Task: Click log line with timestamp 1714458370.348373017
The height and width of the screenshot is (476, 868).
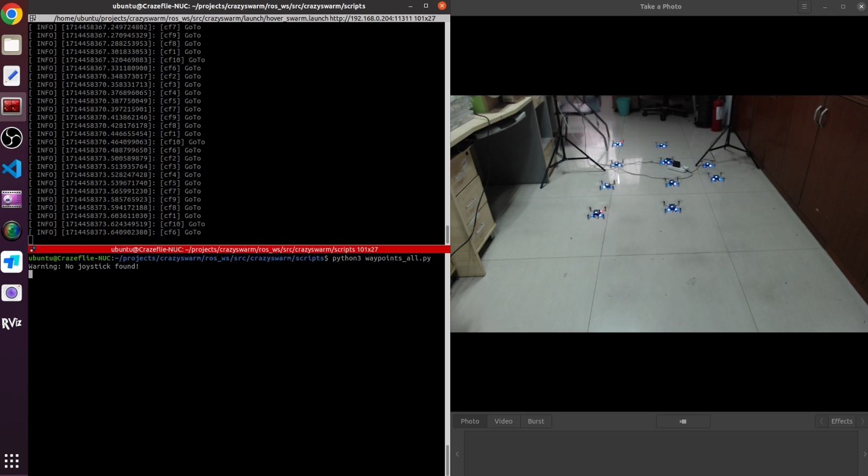Action: [x=115, y=76]
